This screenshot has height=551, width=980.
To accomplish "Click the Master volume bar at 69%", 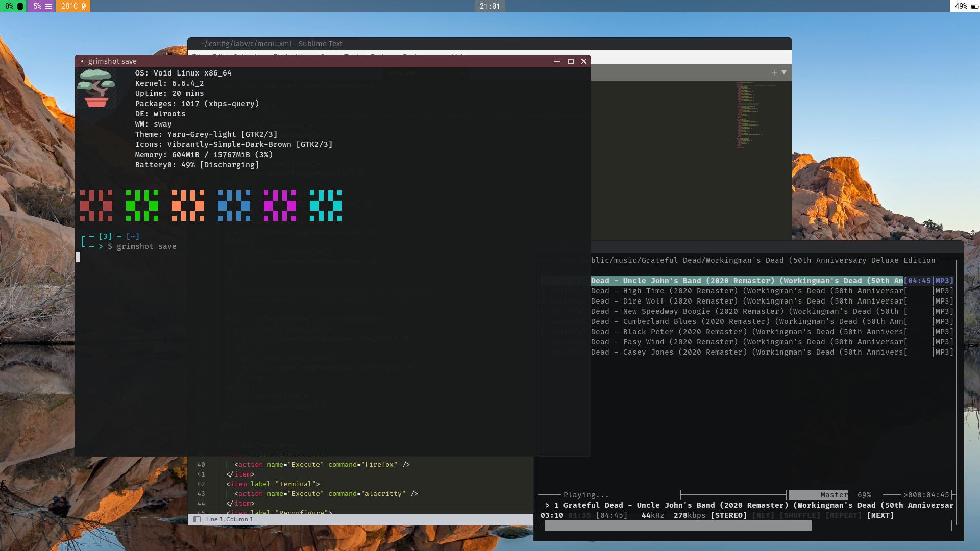I will [818, 495].
